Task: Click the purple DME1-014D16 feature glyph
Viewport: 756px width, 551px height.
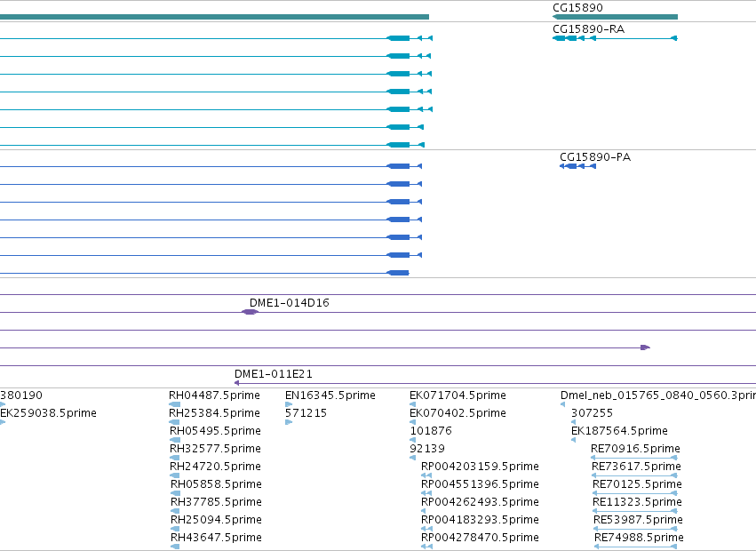Action: [250, 312]
